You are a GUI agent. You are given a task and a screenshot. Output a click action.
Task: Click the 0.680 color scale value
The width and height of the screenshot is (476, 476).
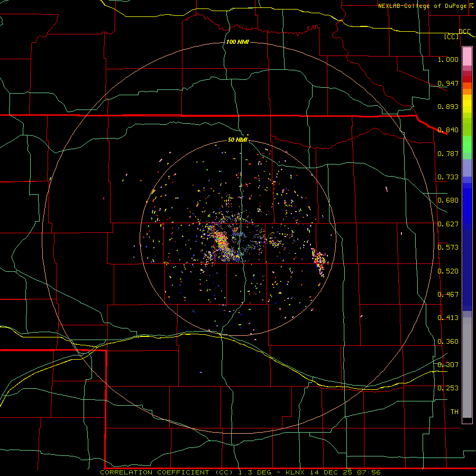tap(448, 200)
